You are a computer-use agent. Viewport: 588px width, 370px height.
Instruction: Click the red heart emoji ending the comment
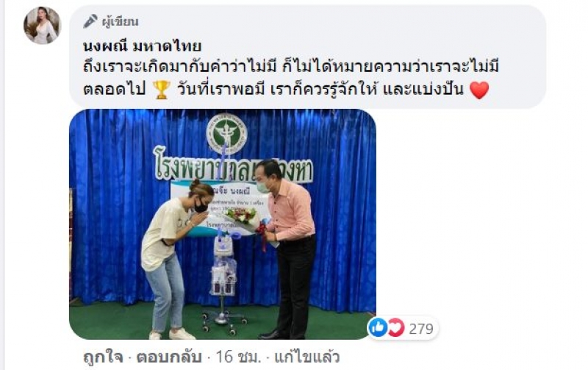click(x=479, y=90)
